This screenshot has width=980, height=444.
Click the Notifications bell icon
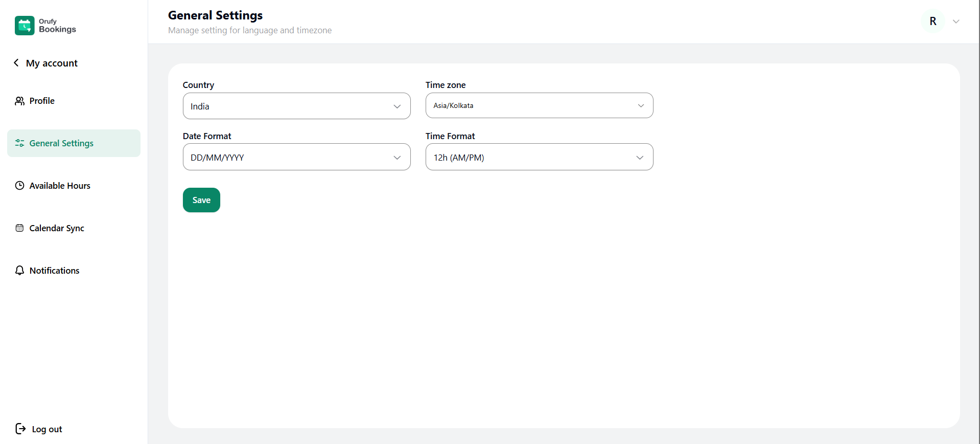pyautogui.click(x=19, y=271)
